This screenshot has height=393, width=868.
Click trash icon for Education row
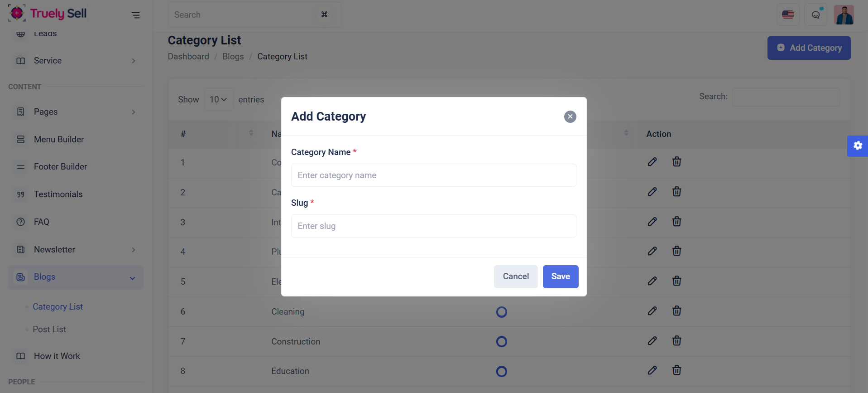(676, 370)
